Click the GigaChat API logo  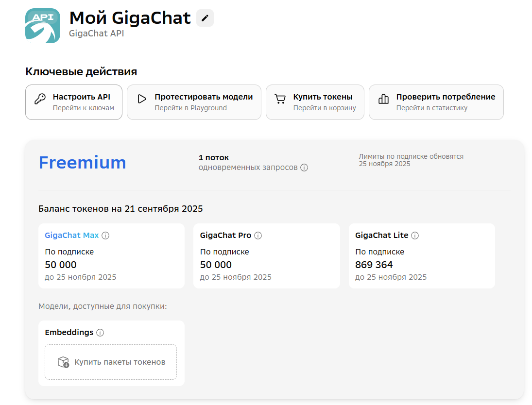43,25
